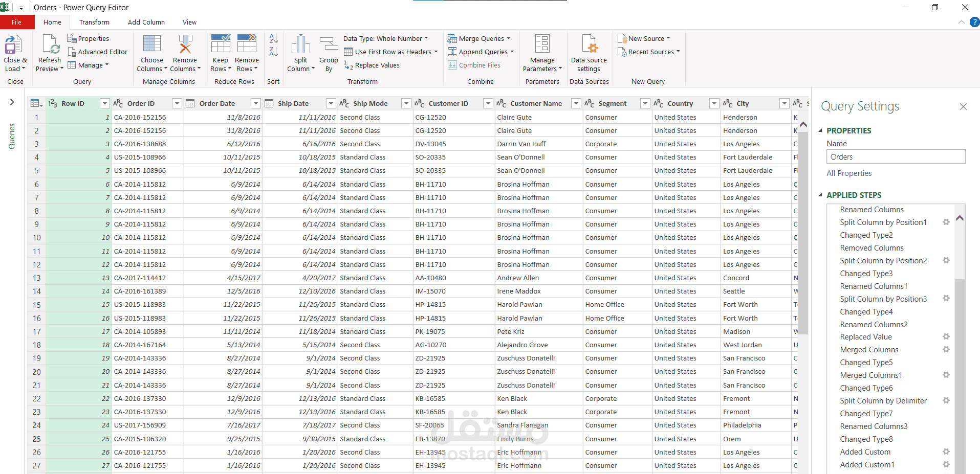
Task: Sort ascending with the A-Z icon
Action: 274,38
